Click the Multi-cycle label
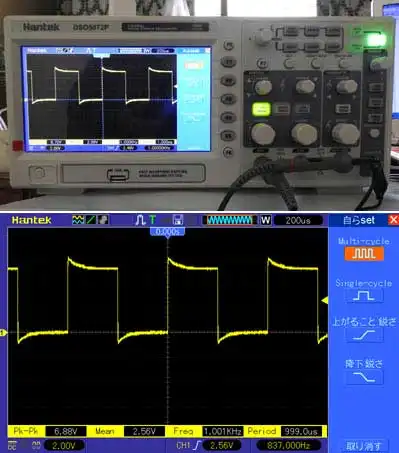Image resolution: width=399 pixels, height=453 pixels. tap(364, 241)
